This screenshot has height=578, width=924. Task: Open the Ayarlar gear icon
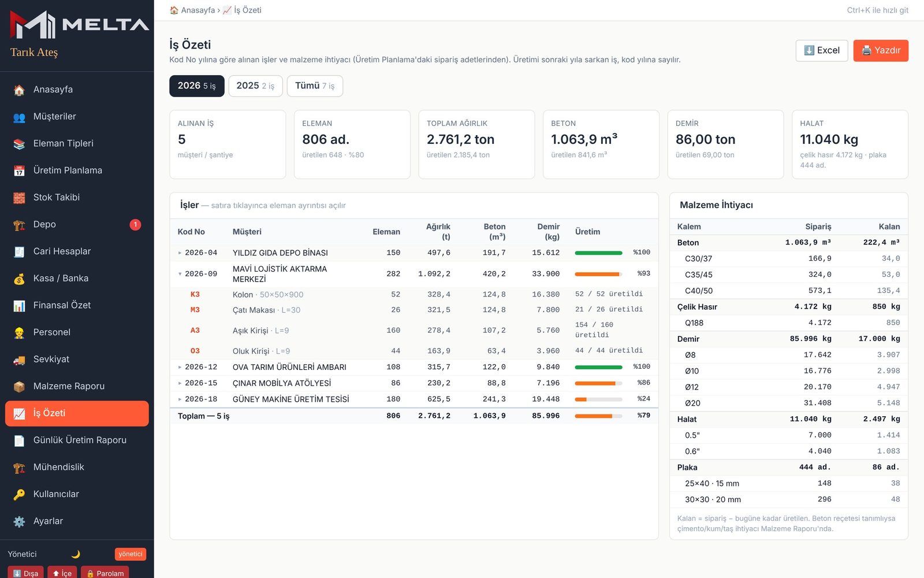(19, 522)
